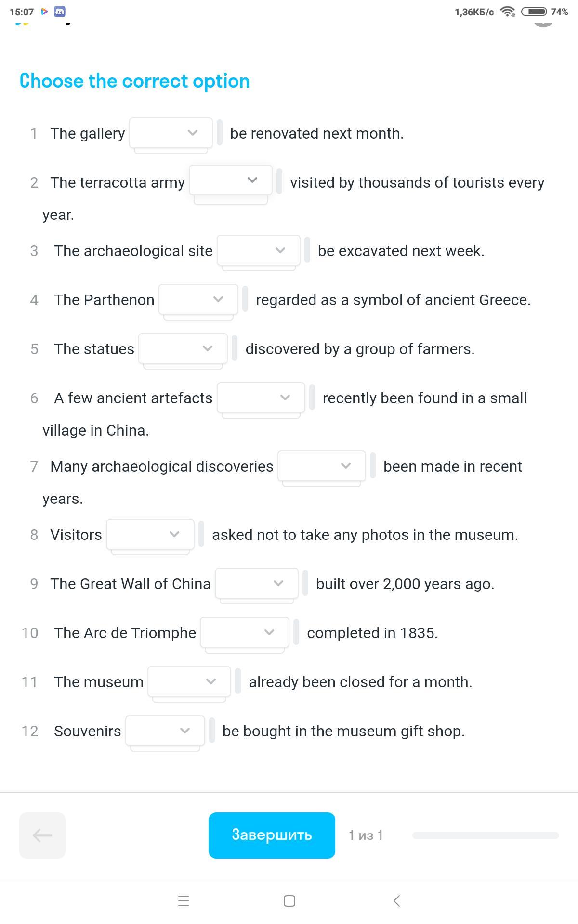Open dropdown after 'The archaeological site'
The height and width of the screenshot is (924, 578).
tap(259, 250)
